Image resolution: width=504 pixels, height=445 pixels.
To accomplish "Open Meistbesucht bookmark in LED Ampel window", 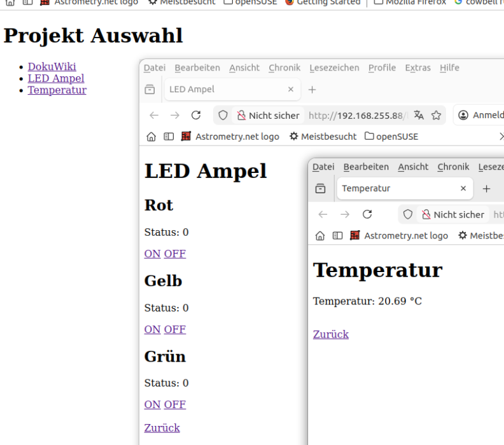I will click(x=323, y=137).
